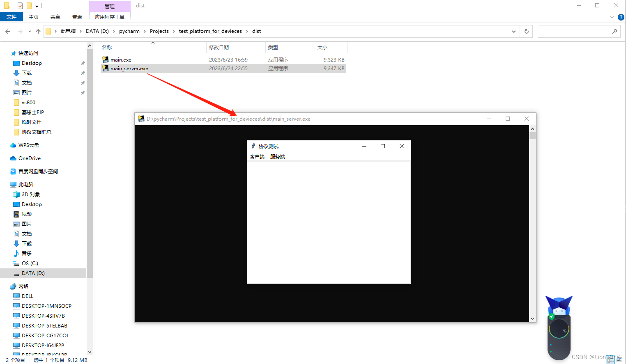626x364 pixels.
Task: Go up one folder level arrow
Action: tap(38, 31)
